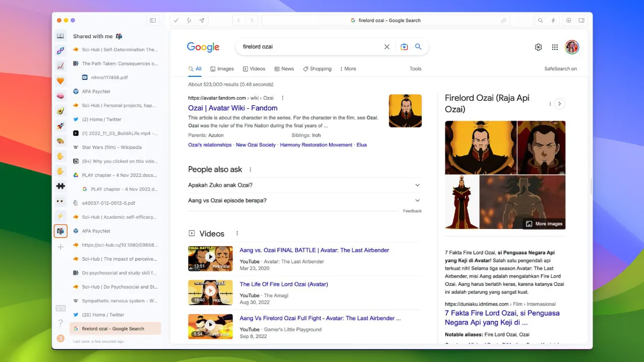The height and width of the screenshot is (362, 644).
Task: Open the "Star Wars (film) - Wikipedia" tab
Action: 112,147
